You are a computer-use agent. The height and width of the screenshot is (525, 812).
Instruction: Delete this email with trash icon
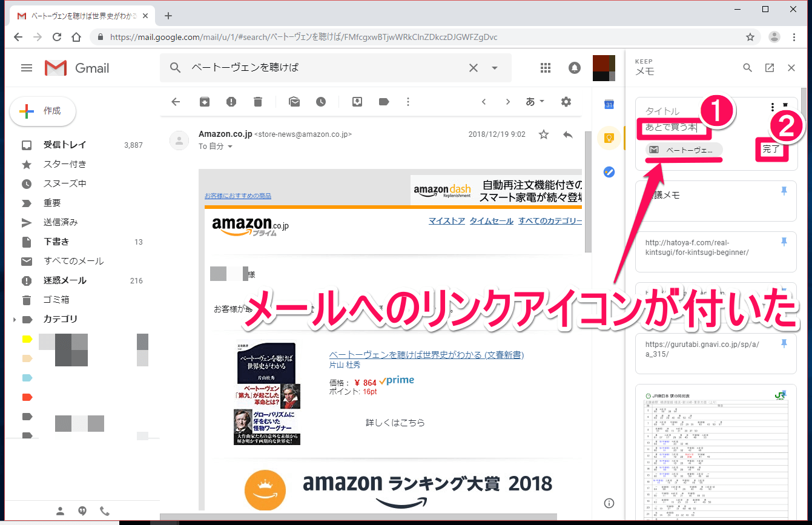pyautogui.click(x=258, y=102)
